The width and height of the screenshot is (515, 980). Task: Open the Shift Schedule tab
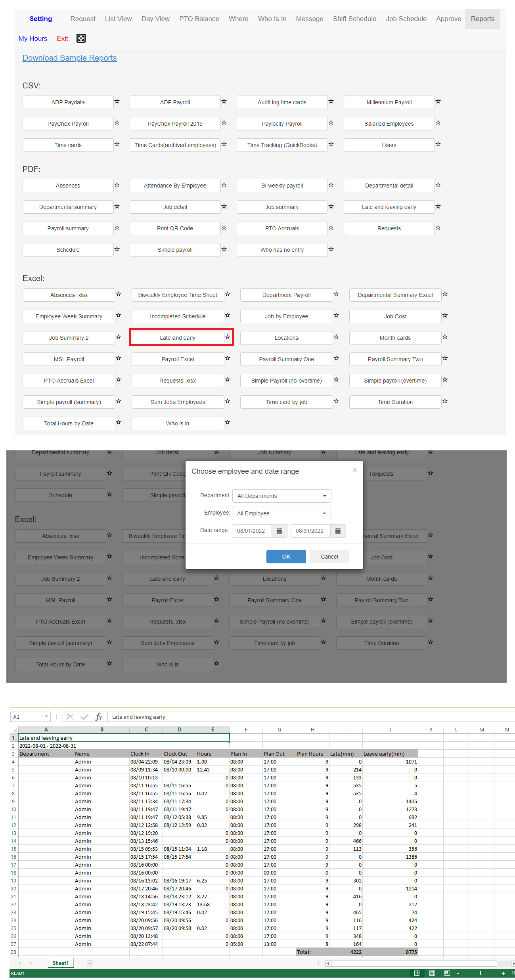(x=354, y=19)
